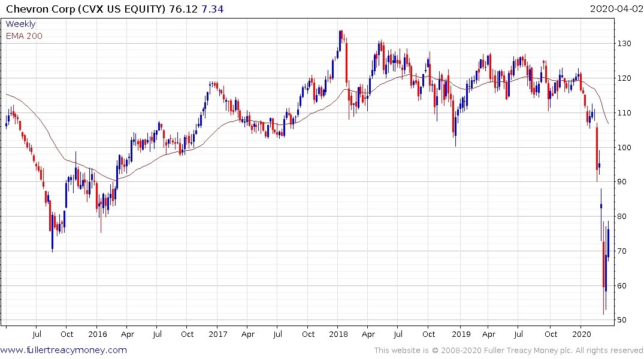Image resolution: width=644 pixels, height=359 pixels.
Task: Click the copyright notice text
Action: tap(509, 351)
